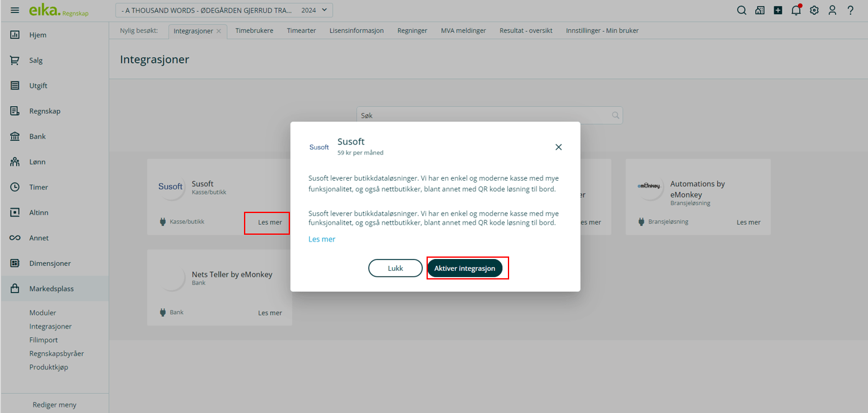
Task: Follow the Les mer link in Susoft dialog
Action: (322, 239)
